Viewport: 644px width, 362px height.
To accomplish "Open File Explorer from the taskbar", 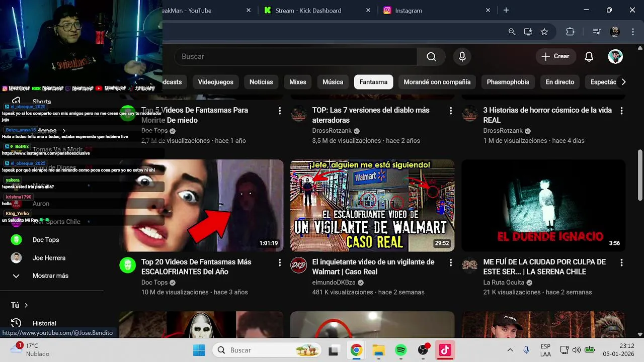I will (378, 350).
